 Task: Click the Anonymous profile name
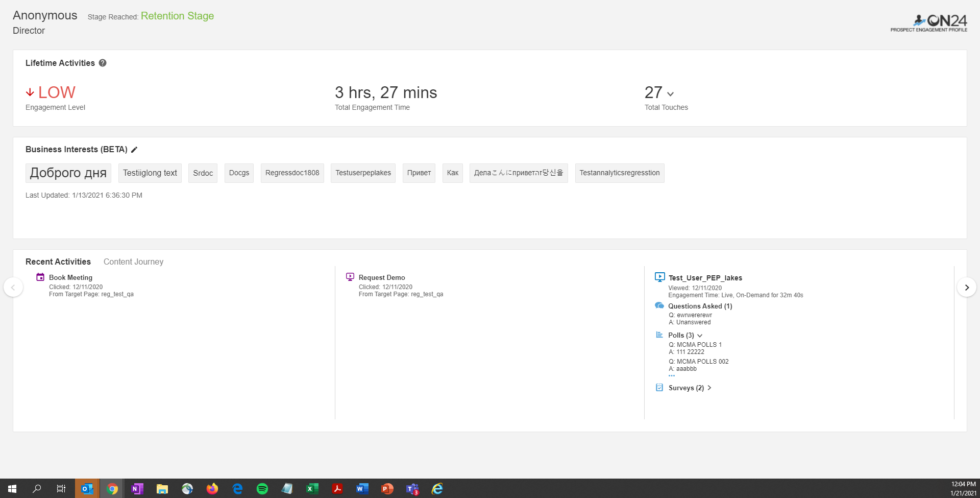[x=45, y=15]
